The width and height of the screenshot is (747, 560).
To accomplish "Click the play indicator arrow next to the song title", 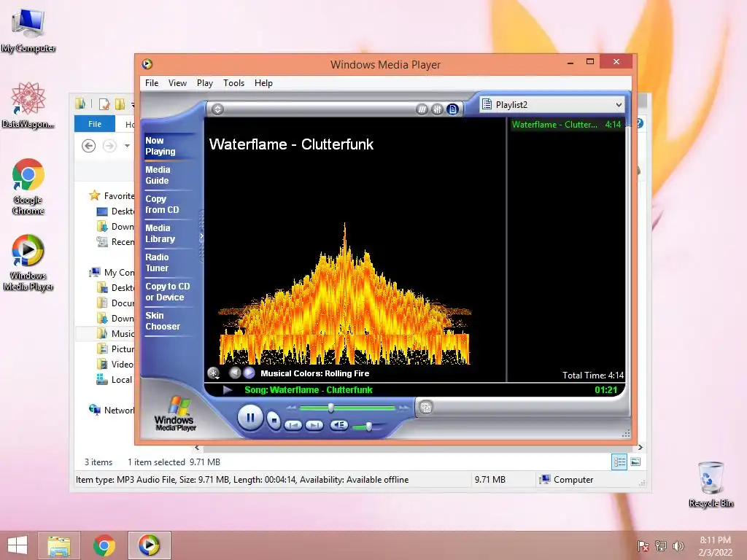I will [x=228, y=390].
